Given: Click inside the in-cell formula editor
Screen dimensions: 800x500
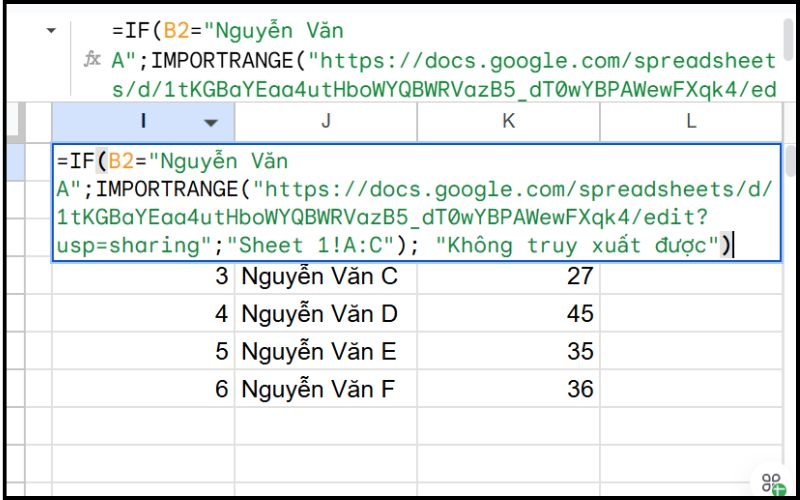Looking at the screenshot, I should [x=415, y=203].
